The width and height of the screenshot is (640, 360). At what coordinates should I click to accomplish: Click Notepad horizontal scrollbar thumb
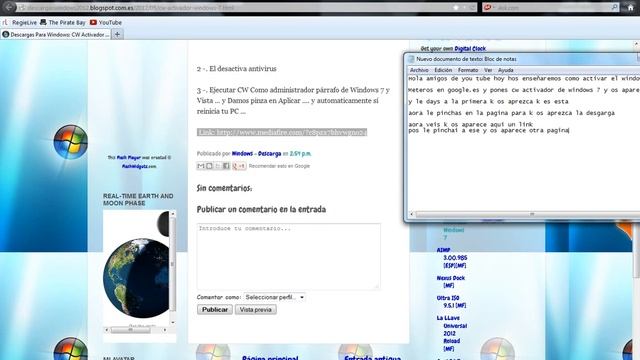point(531,214)
